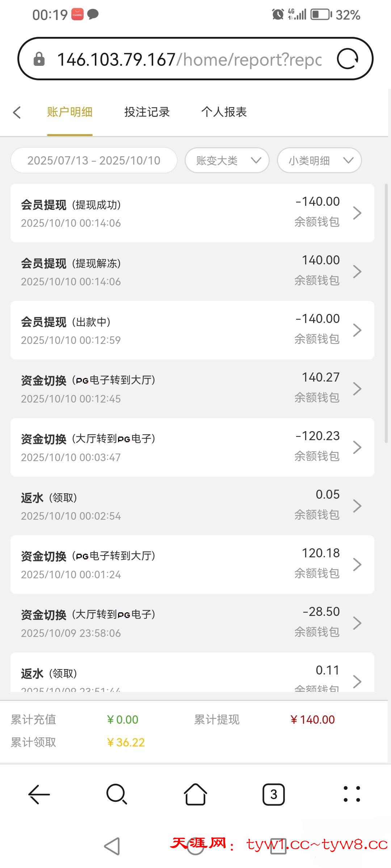Open the 出款中 withdrawal record
This screenshot has width=391, height=868.
point(192,330)
